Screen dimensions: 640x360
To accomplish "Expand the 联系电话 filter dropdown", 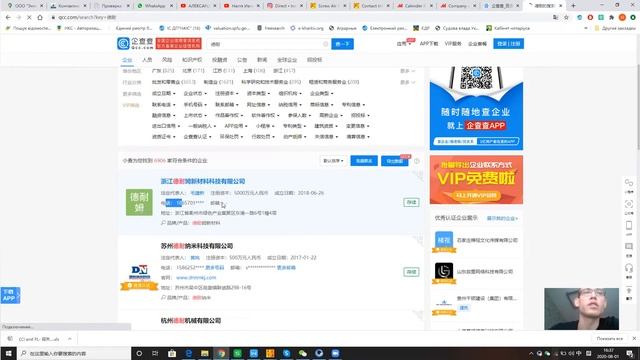I will click(x=164, y=104).
